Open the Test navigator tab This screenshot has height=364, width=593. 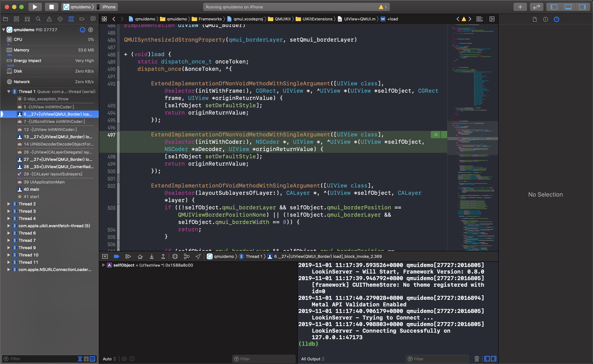pos(60,19)
